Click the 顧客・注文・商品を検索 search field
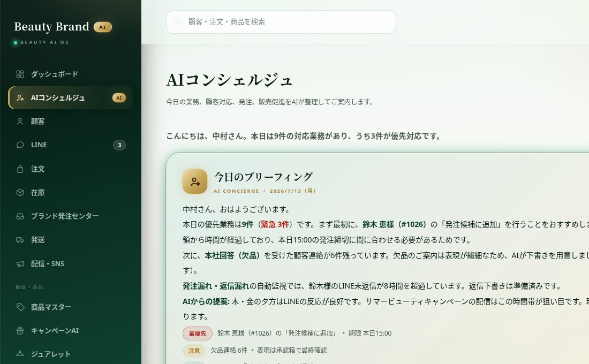Viewport: 589px width, 364px height. point(281,22)
